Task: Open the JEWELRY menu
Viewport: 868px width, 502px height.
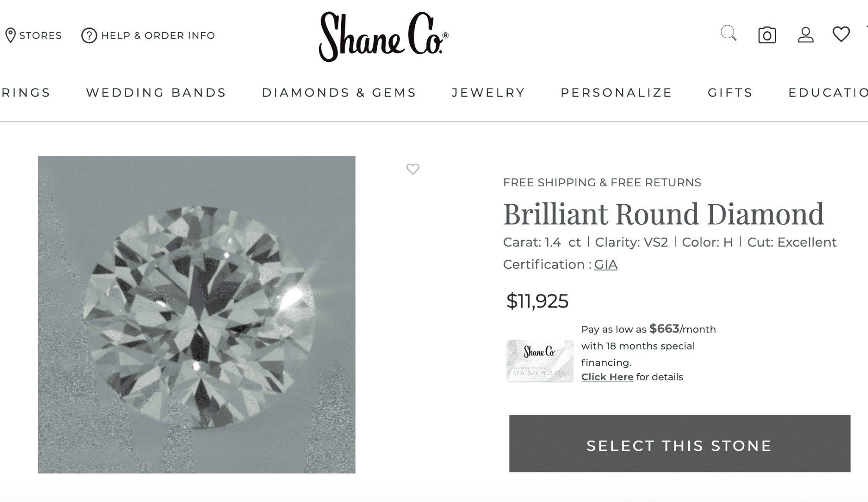Action: pyautogui.click(x=488, y=92)
